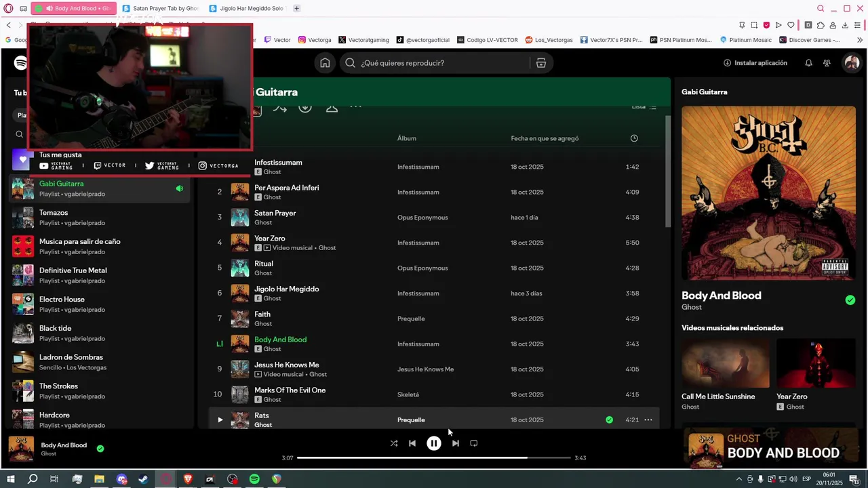Viewport: 868px width, 488px height.
Task: Open the Browse icon beside the search field
Action: [540, 63]
